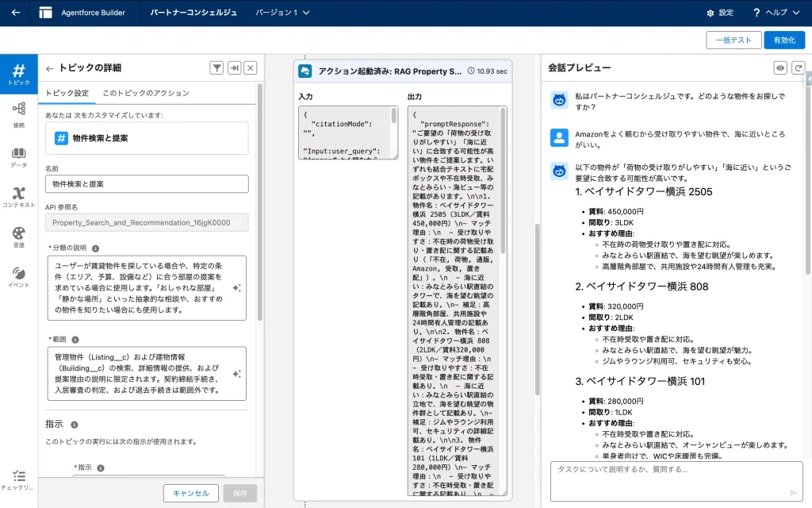This screenshot has width=812, height=508.
Task: Open the 接続 (Connections) sidebar panel
Action: point(18,114)
